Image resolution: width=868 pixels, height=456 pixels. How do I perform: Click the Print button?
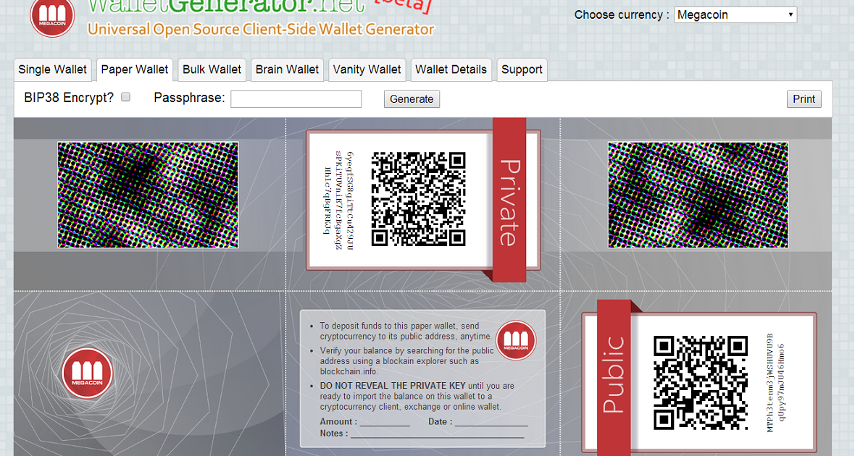pos(804,99)
